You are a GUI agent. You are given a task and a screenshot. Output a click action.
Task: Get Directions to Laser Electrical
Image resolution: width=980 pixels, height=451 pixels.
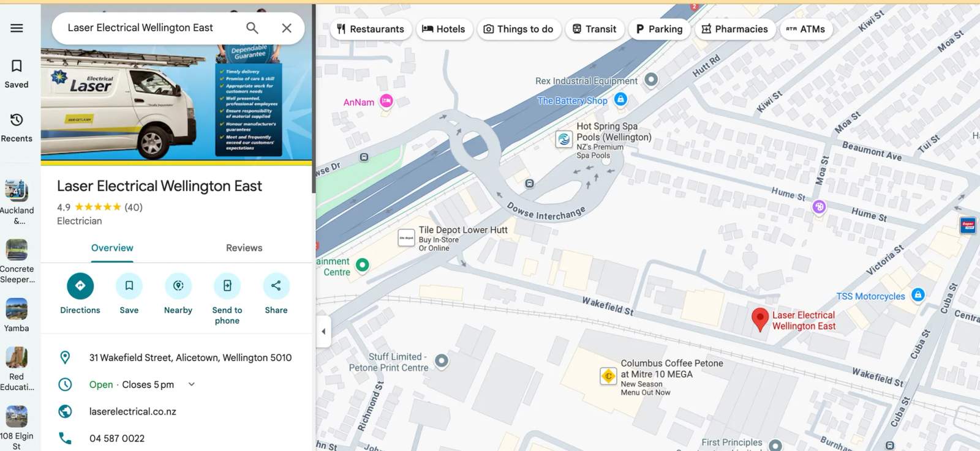[80, 286]
